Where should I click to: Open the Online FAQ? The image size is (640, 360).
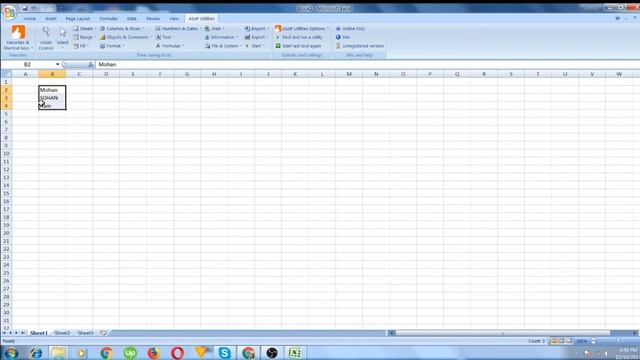pyautogui.click(x=350, y=29)
